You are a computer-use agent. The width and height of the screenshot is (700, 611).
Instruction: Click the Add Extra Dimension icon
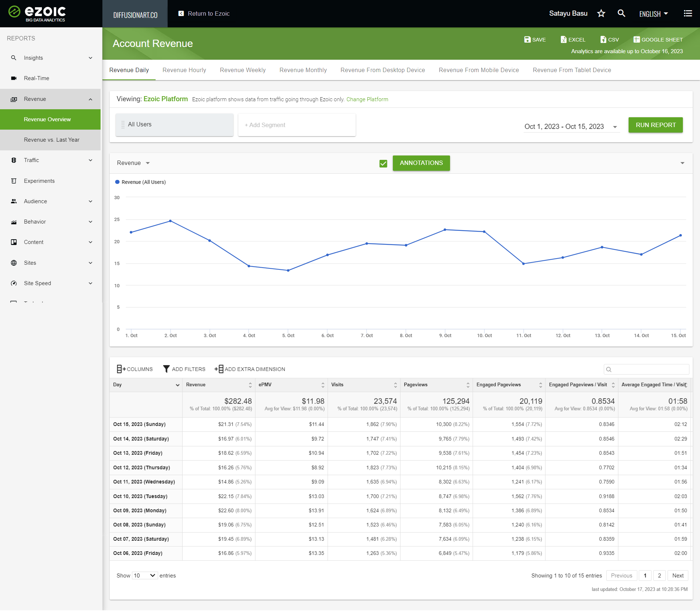click(219, 369)
